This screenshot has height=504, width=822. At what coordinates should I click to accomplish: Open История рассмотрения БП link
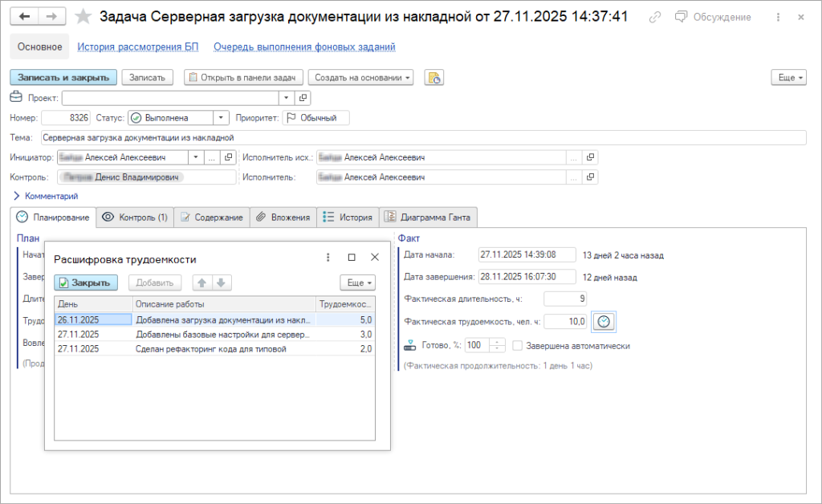coord(138,47)
